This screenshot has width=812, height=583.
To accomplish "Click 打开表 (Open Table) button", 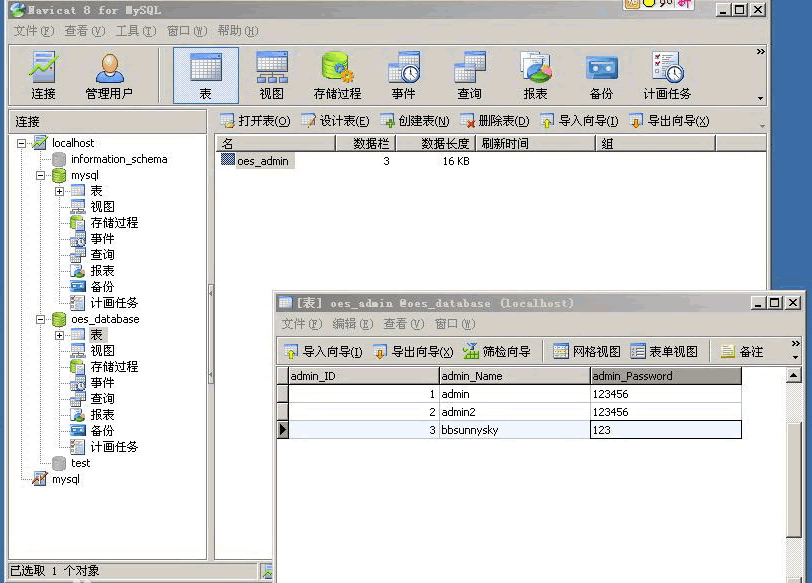I will pos(255,121).
